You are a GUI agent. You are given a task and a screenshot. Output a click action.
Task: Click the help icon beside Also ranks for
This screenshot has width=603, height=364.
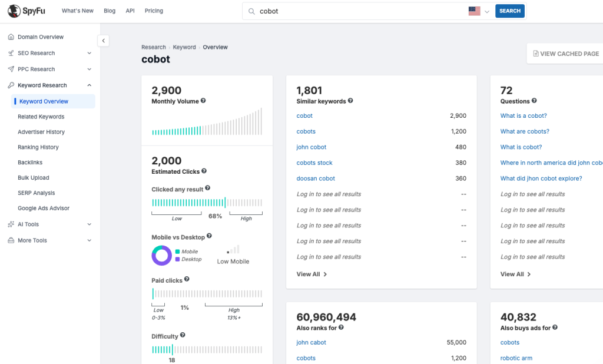click(x=342, y=327)
